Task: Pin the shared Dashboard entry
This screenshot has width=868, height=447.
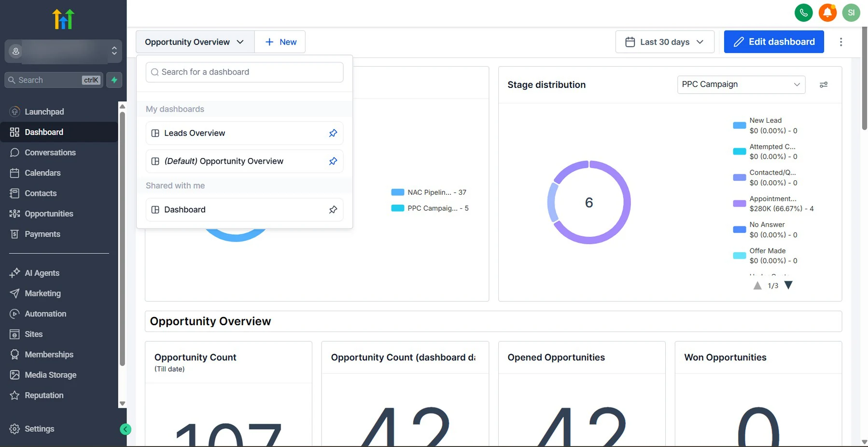Action: click(333, 209)
